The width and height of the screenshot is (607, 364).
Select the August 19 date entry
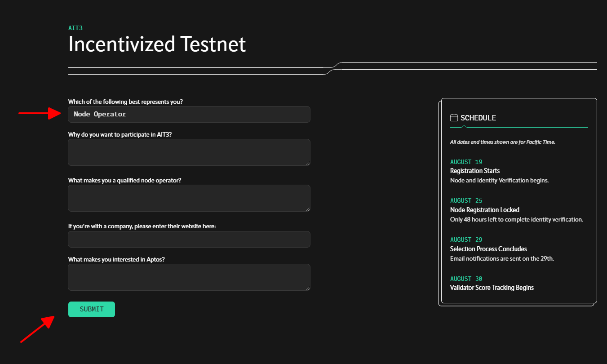coord(466,162)
